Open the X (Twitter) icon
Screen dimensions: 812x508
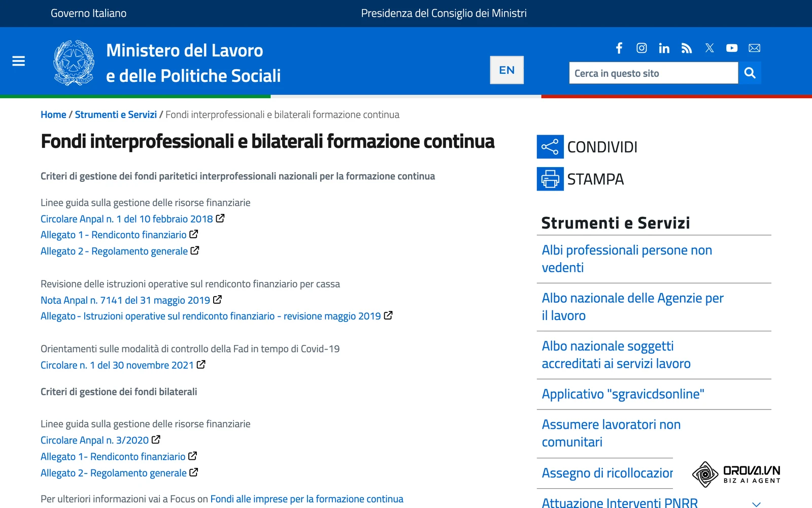(x=709, y=48)
